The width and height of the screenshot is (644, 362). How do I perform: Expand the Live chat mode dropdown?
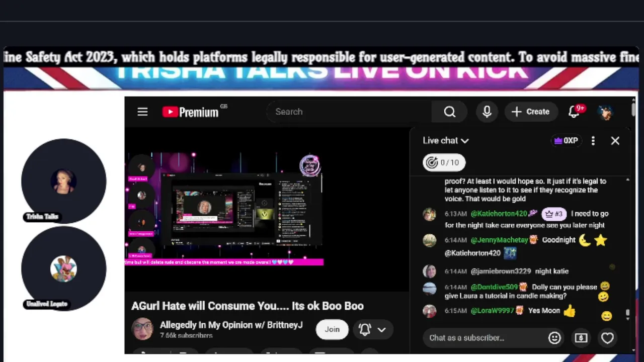point(446,141)
